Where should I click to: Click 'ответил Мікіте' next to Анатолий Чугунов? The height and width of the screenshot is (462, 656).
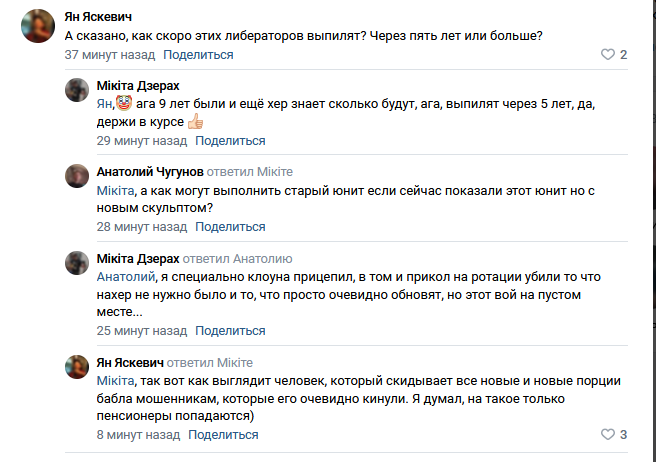pos(250,172)
